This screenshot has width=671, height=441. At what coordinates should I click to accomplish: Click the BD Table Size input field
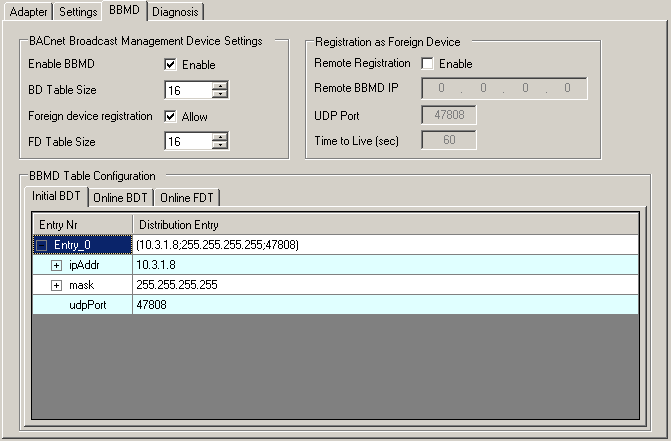click(x=187, y=91)
